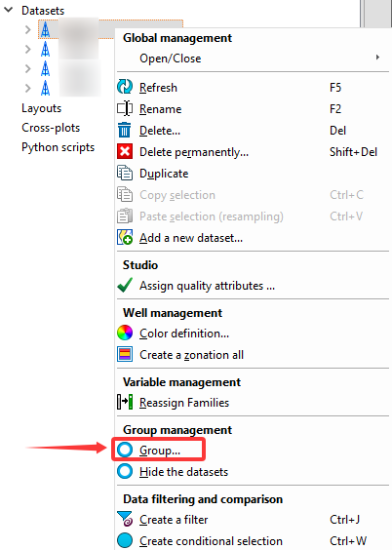Click the Hide the datasets circle icon
The image size is (392, 550).
click(x=125, y=471)
